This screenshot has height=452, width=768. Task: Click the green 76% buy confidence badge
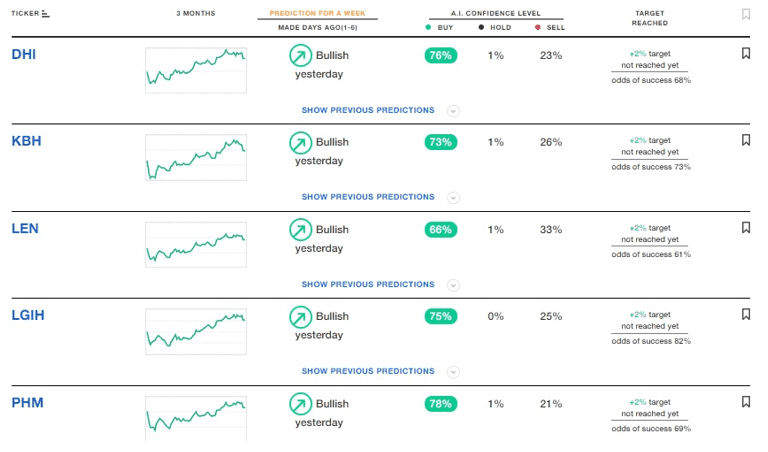[x=440, y=55]
